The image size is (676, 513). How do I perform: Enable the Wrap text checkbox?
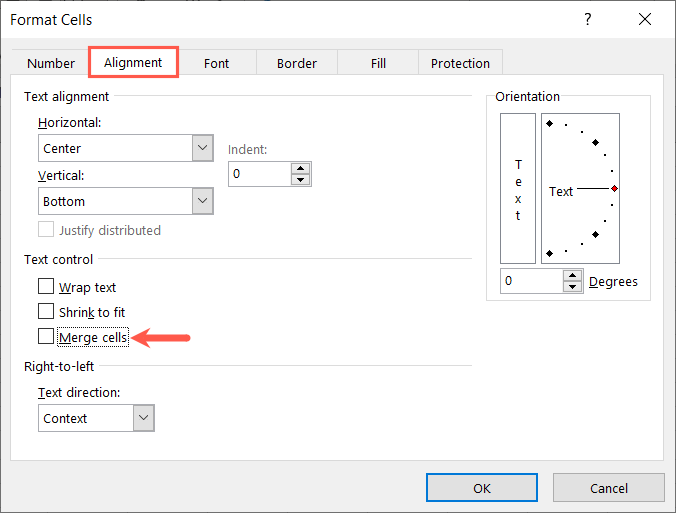(46, 287)
